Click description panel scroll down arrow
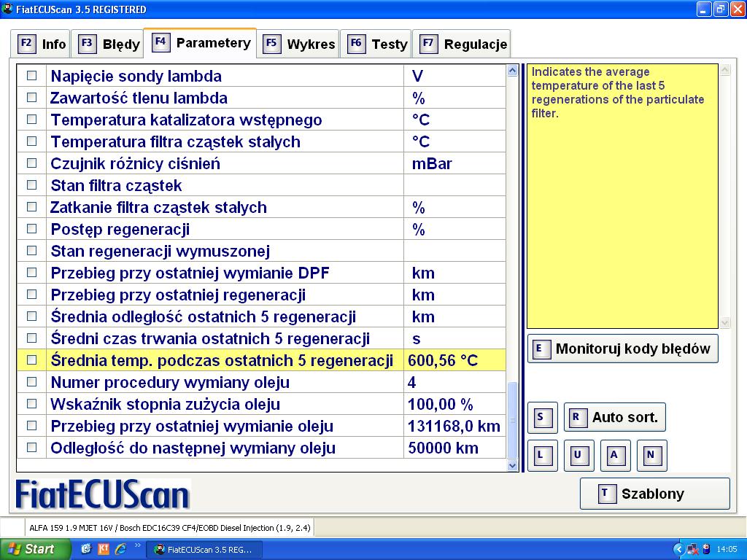The height and width of the screenshot is (560, 747). [724, 323]
